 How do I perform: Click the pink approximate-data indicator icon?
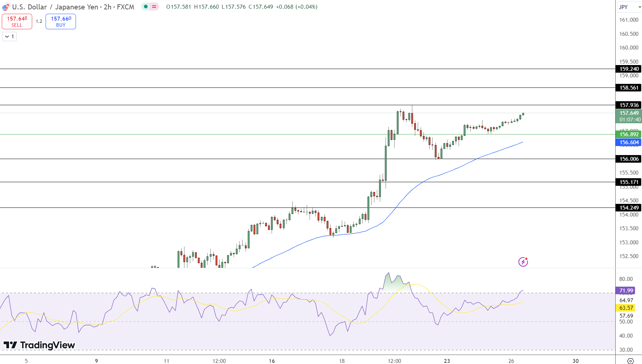click(154, 7)
